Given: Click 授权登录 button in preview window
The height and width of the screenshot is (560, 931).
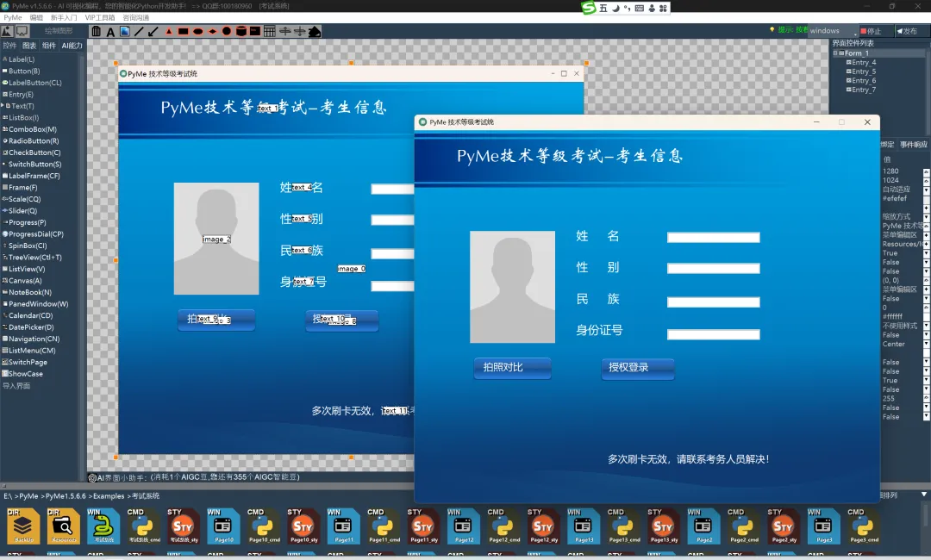Looking at the screenshot, I should point(638,368).
